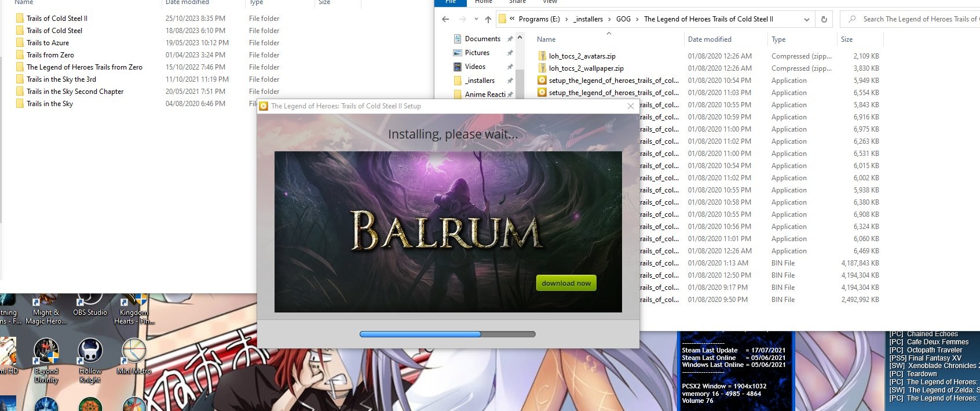Click OBS Studio desktop shortcut
The height and width of the screenshot is (411, 980).
coord(90,306)
